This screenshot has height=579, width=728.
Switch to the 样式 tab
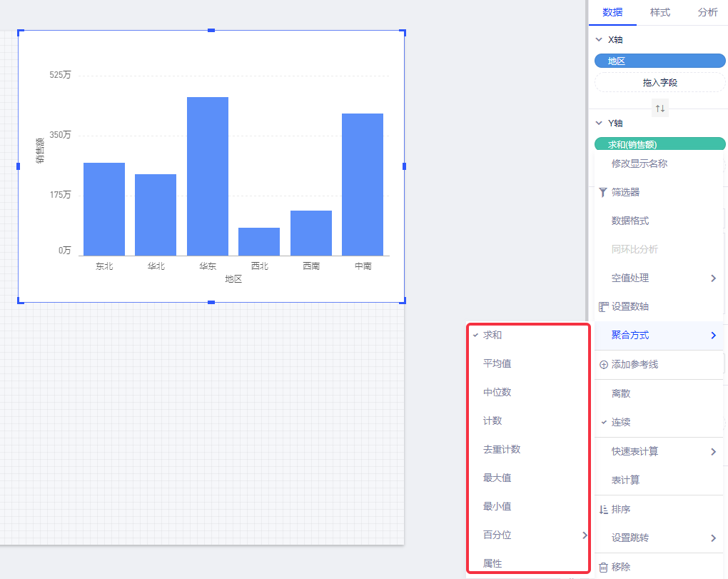point(659,12)
